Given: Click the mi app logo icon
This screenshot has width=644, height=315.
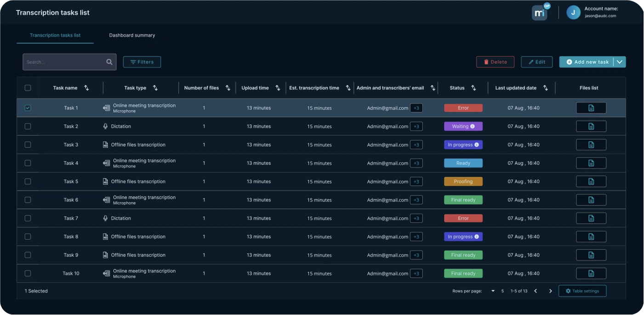Looking at the screenshot, I should pos(540,13).
